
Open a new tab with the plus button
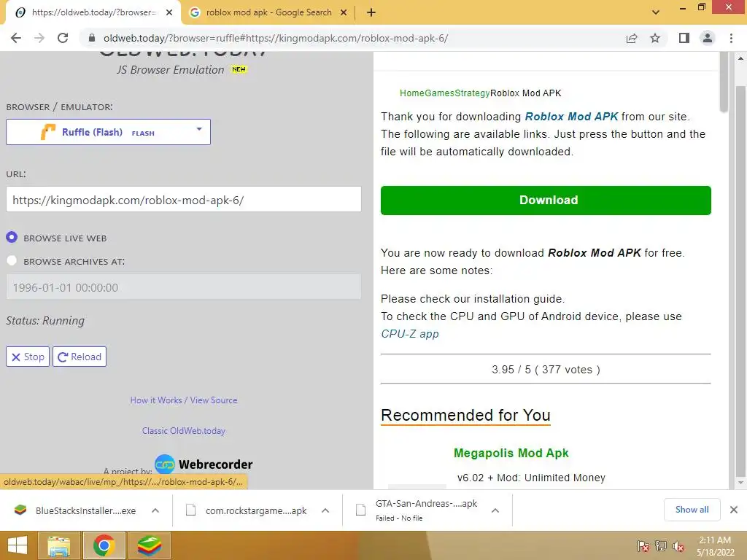point(371,13)
